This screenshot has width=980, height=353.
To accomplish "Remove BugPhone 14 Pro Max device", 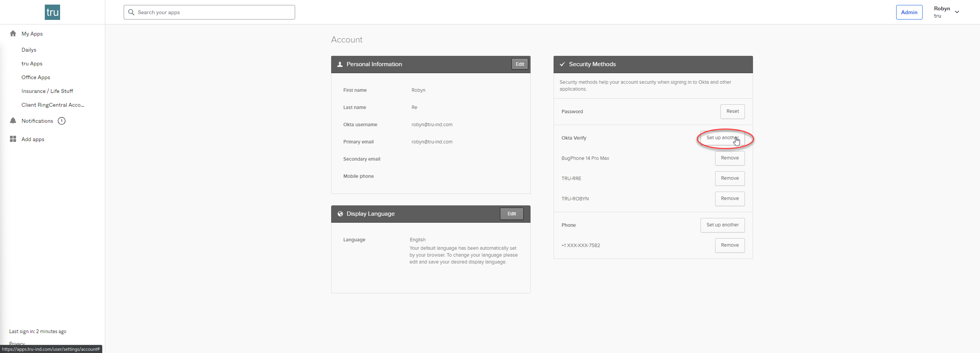I will click(730, 158).
